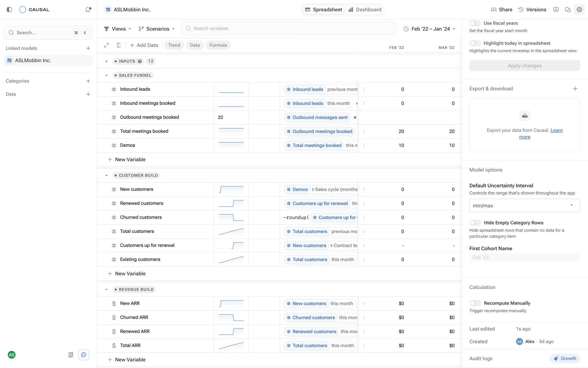Screen dimensions: 588x368
Task: Toggle Highlight today in spreadsheet
Action: pos(475,43)
